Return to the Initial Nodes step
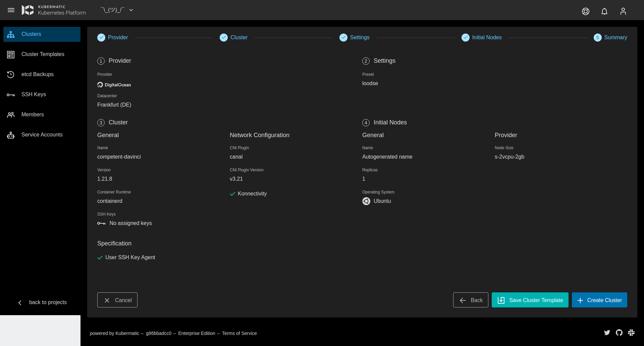The image size is (644, 346). [x=481, y=37]
